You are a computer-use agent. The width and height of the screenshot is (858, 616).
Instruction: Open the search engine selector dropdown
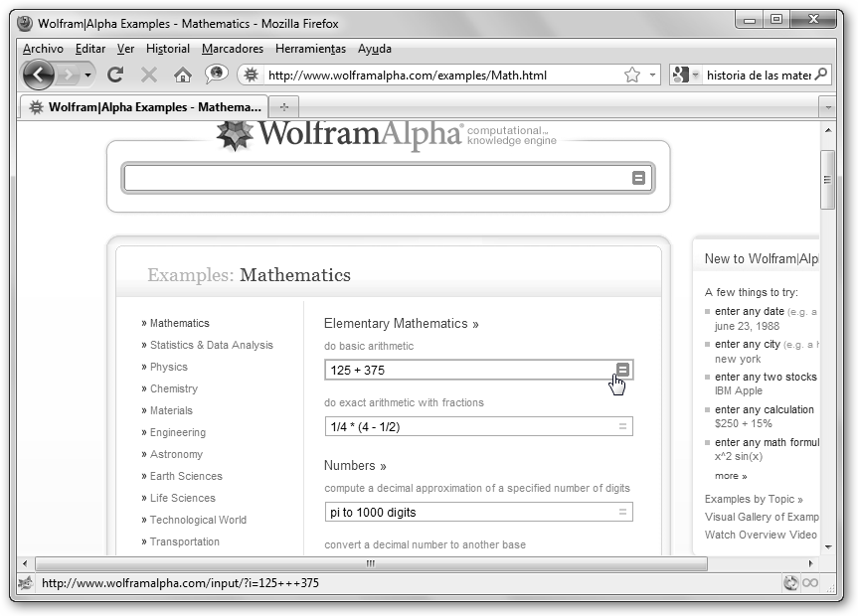(x=686, y=75)
